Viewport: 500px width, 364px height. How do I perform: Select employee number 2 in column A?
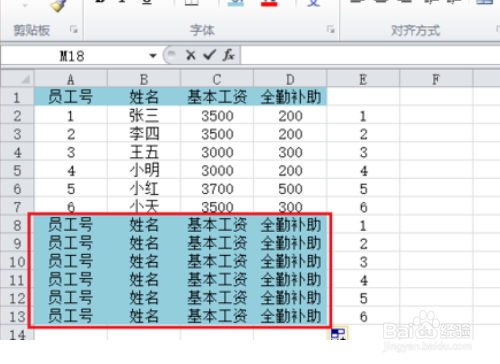[x=71, y=134]
